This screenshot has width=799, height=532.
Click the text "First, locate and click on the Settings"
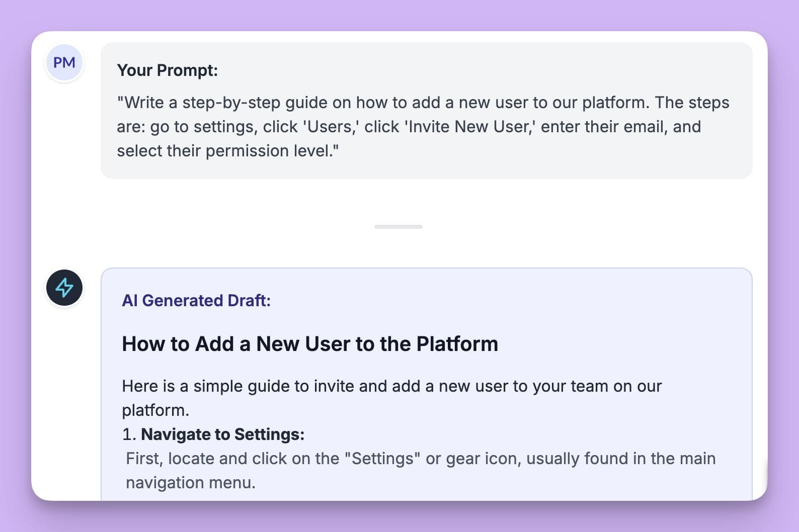pyautogui.click(x=421, y=471)
